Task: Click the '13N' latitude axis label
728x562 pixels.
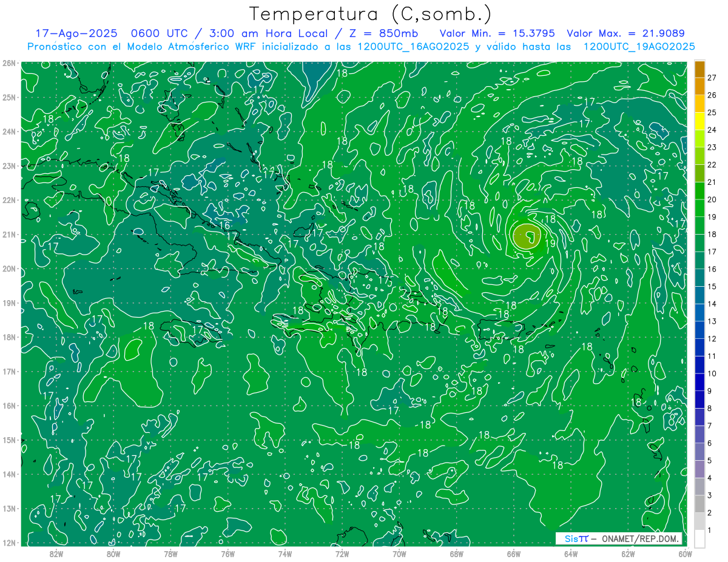Action: point(8,509)
